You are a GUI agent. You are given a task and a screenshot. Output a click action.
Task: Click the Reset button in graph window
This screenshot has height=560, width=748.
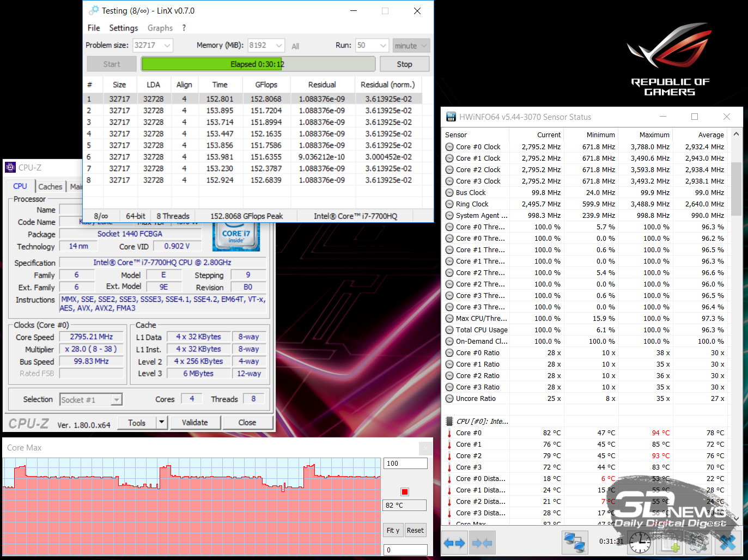tap(415, 530)
